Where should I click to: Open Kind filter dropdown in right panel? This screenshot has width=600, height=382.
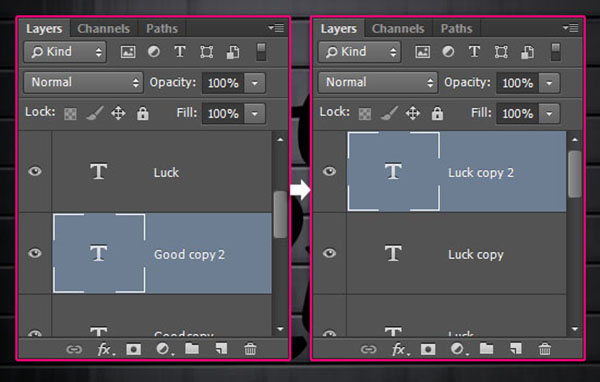[360, 52]
